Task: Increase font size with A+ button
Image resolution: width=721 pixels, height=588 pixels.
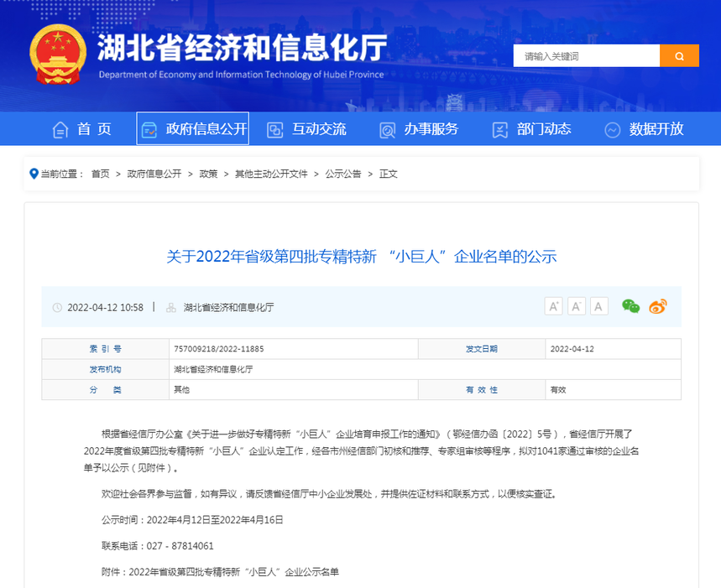Action: coord(554,306)
